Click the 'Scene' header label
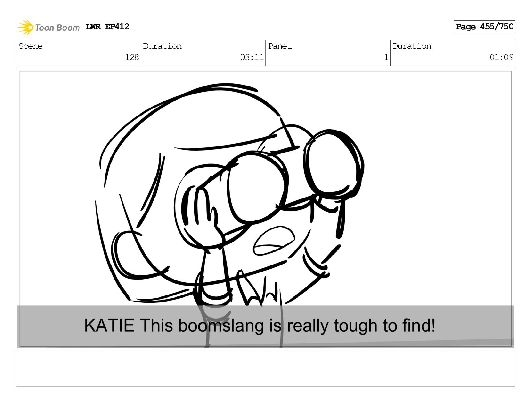532x411 pixels. pos(31,46)
